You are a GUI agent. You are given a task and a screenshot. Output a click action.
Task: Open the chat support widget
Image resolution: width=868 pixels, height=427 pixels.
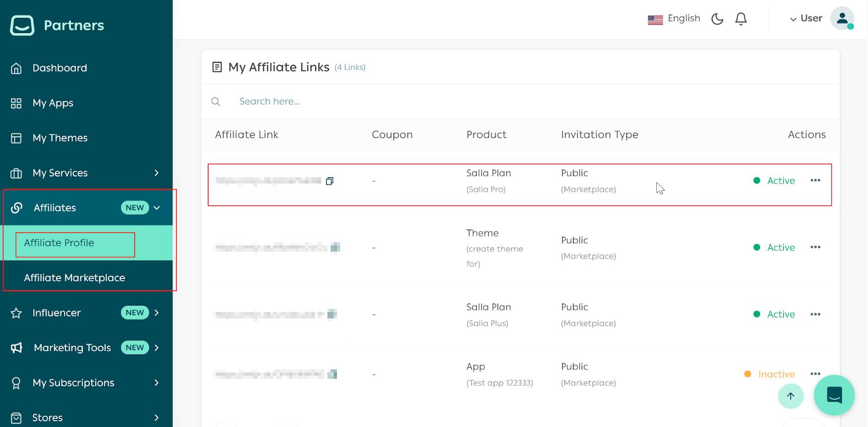pos(834,395)
